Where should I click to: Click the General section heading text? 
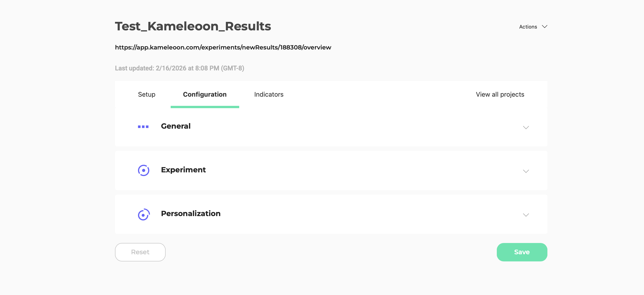point(175,126)
